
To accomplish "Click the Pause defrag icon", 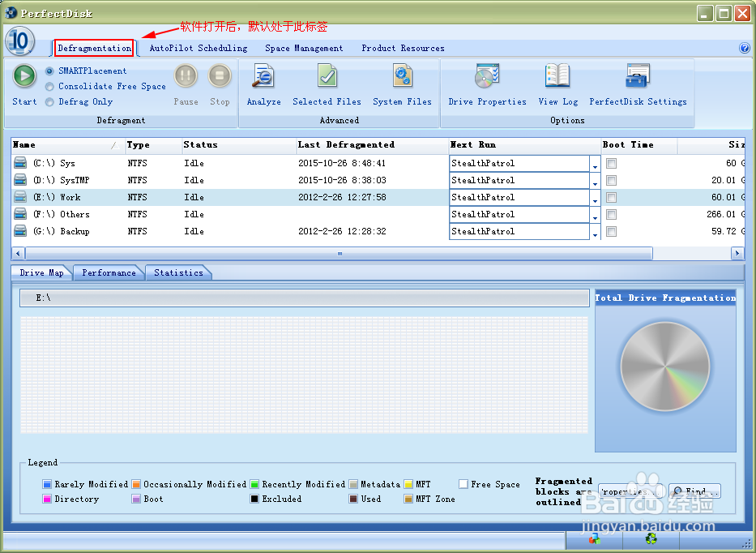I will click(186, 76).
